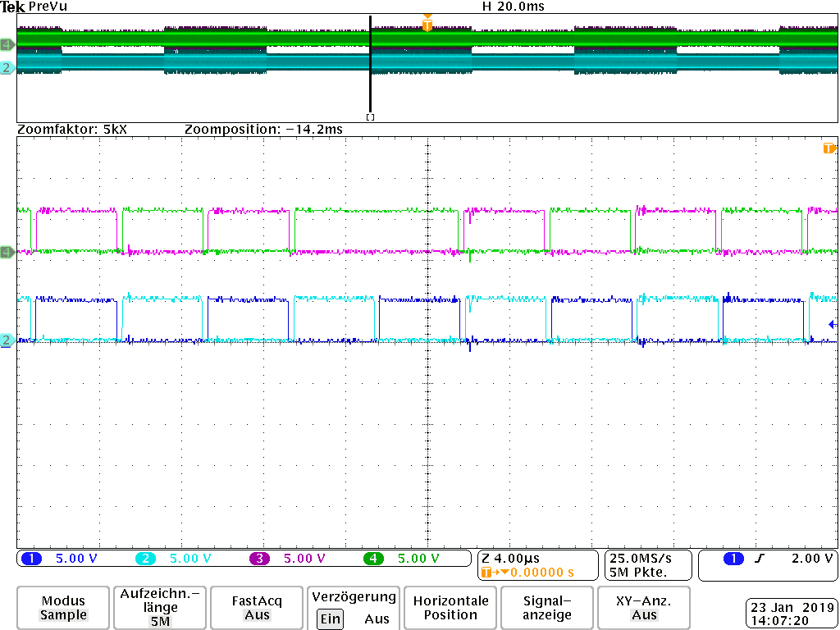The width and height of the screenshot is (840, 630).
Task: Select channel 4 badge in readout bar
Action: click(373, 559)
